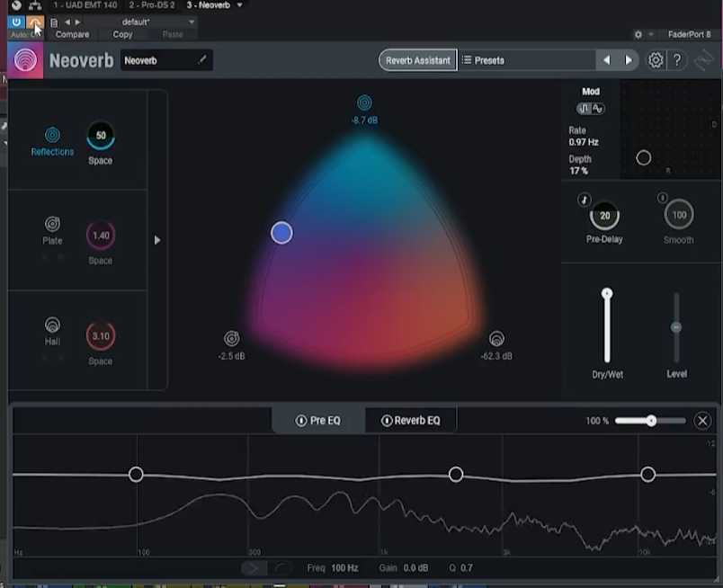
Task: Select the high EQ node near 10k
Action: pyautogui.click(x=647, y=474)
